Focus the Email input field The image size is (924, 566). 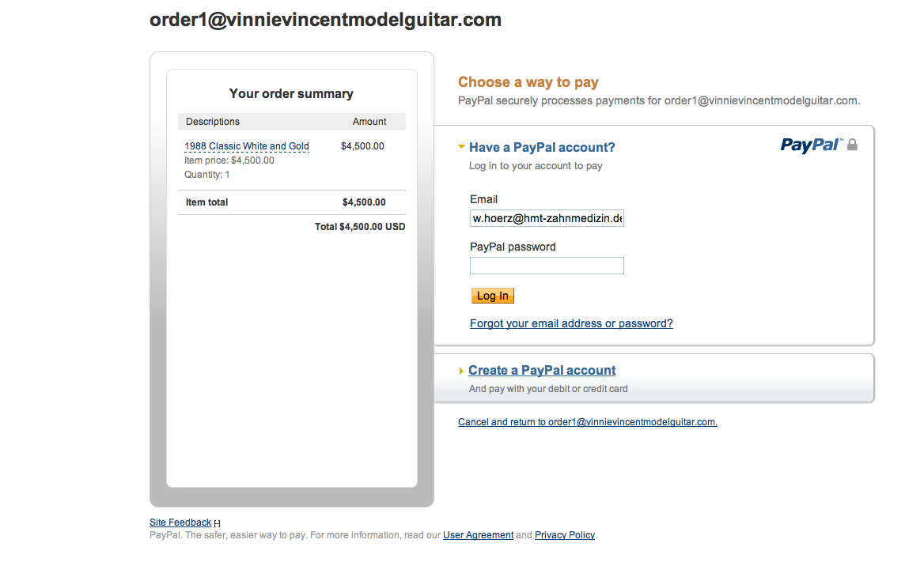click(547, 218)
